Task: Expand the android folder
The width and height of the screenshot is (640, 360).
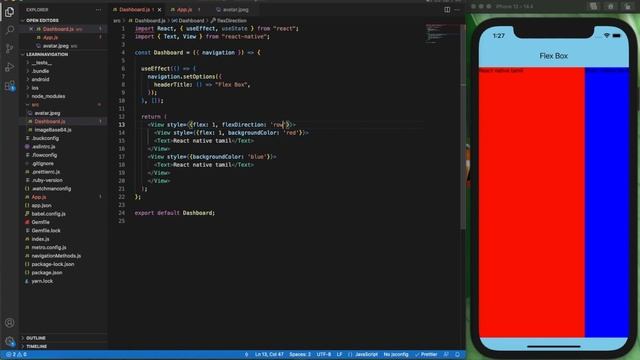Action: pyautogui.click(x=40, y=80)
